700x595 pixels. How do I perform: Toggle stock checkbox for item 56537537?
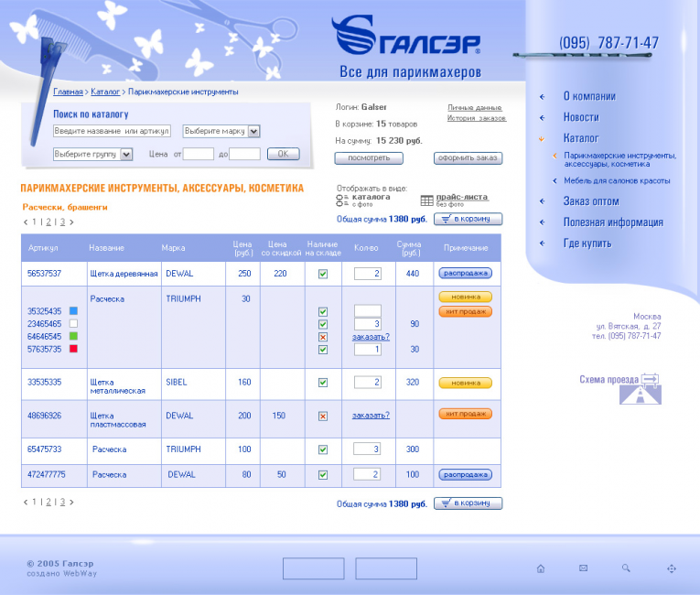323,274
